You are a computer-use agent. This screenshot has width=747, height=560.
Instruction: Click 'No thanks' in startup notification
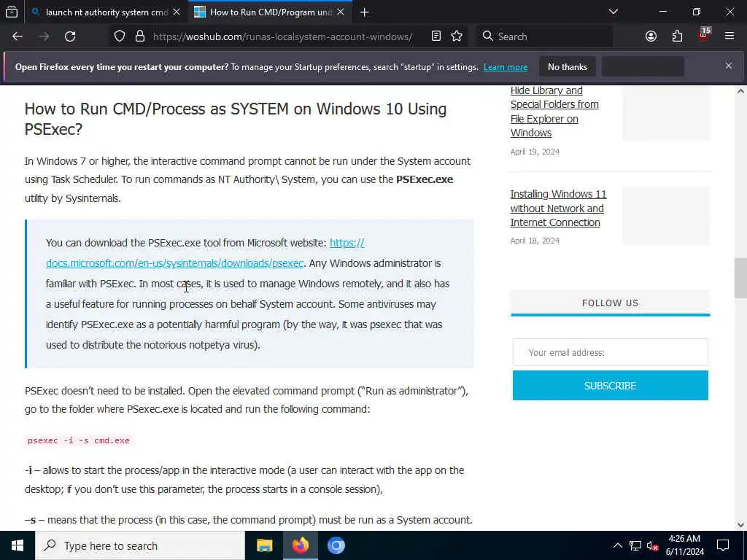click(x=568, y=67)
